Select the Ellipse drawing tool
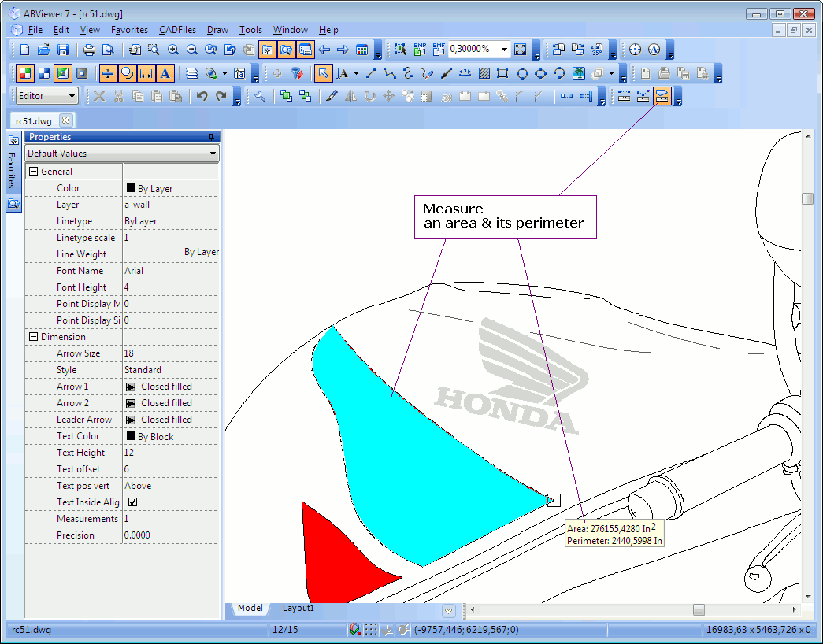The height and width of the screenshot is (644, 823). 540,73
